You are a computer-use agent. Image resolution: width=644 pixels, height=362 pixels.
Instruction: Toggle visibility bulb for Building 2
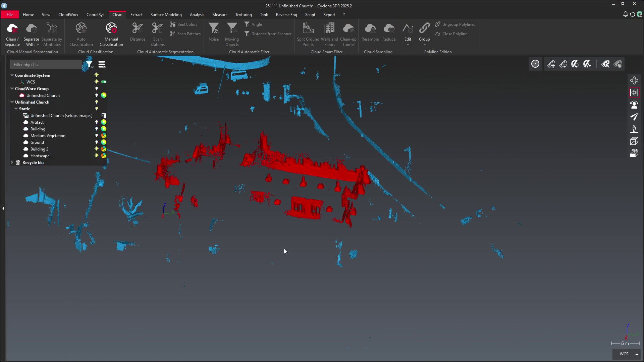(x=97, y=149)
